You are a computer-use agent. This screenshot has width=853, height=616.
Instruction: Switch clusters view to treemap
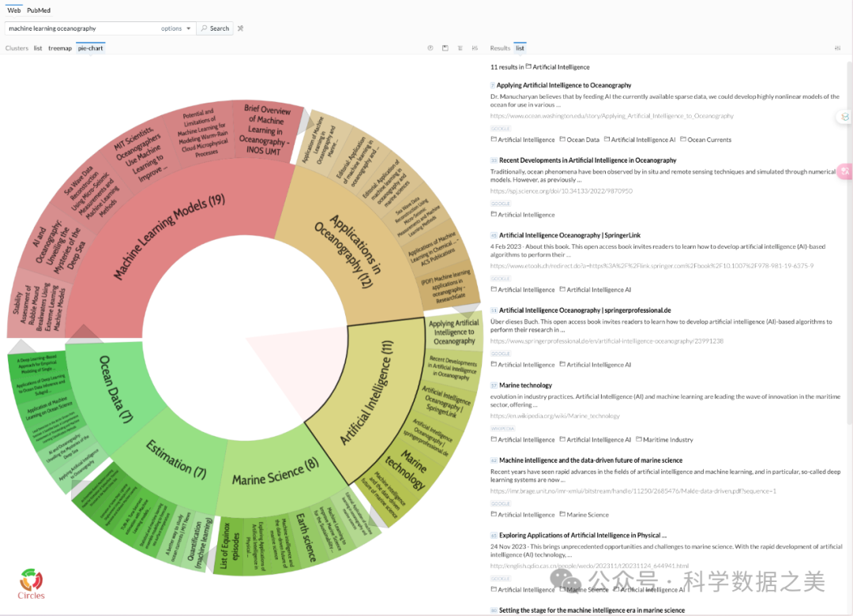click(60, 48)
